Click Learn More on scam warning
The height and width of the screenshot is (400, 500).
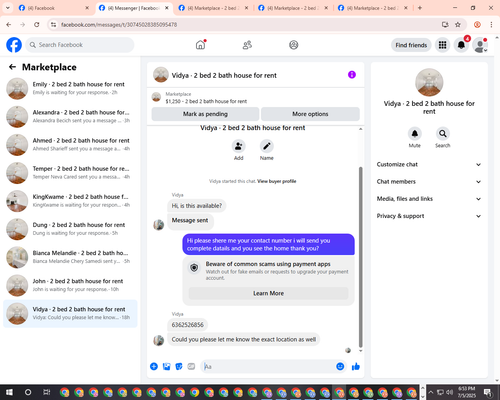(268, 293)
